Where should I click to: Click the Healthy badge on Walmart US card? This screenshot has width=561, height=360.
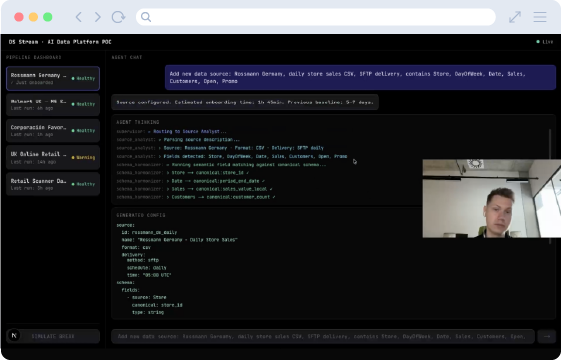click(83, 104)
